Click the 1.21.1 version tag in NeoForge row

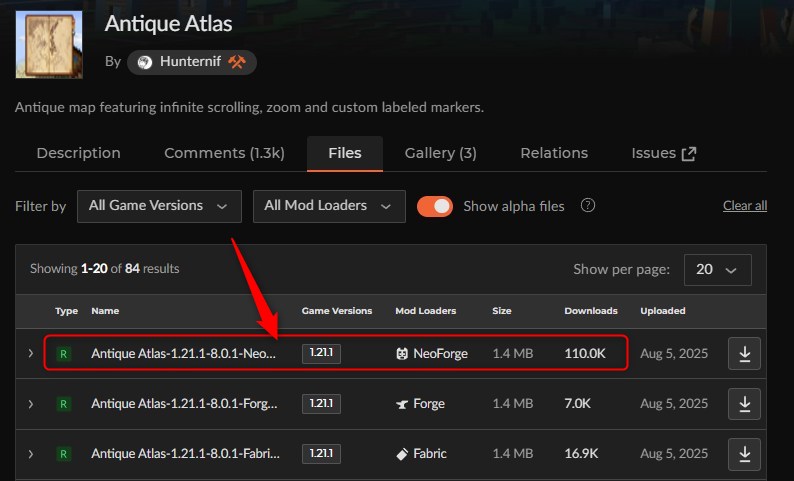click(321, 353)
